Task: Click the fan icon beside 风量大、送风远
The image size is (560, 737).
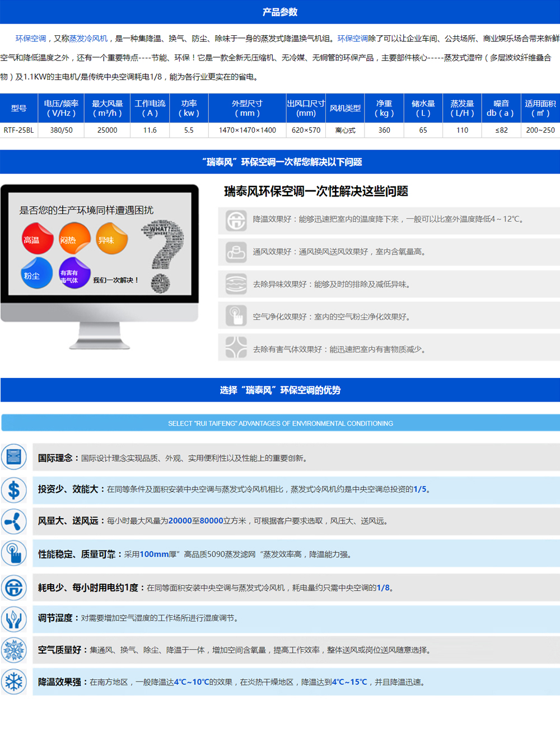Action: (x=14, y=521)
